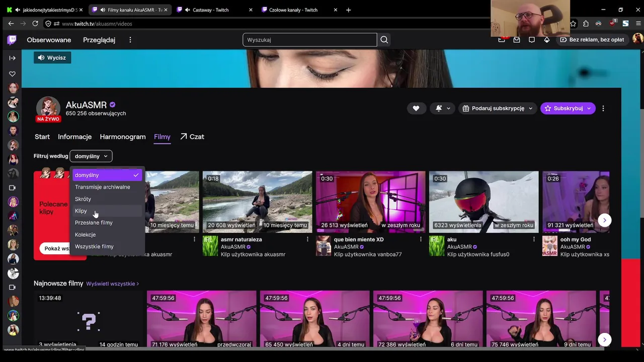This screenshot has width=644, height=362.
Task: Open options for the que bien miente XD clip
Action: [421, 239]
